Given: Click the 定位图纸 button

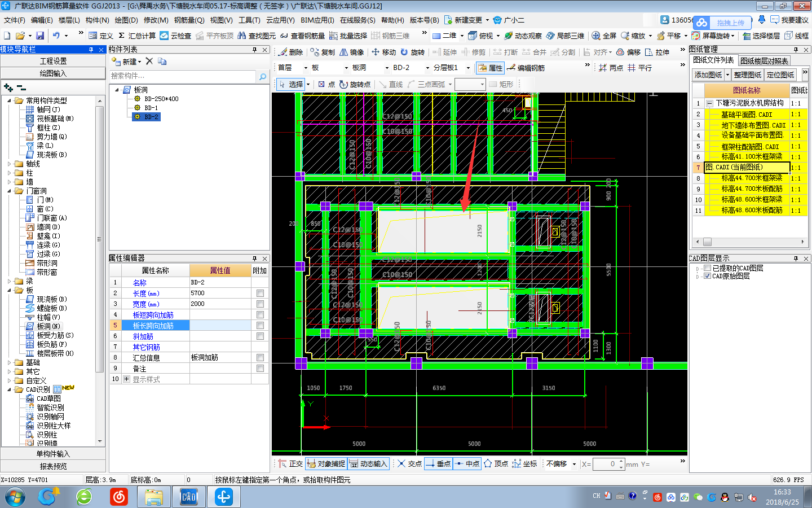Looking at the screenshot, I should pos(780,75).
